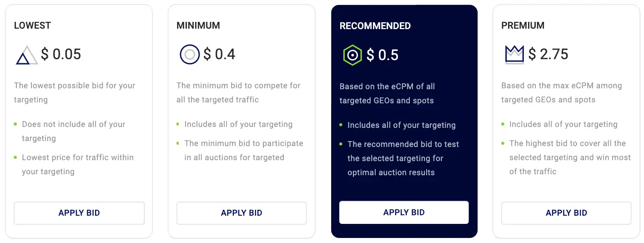
Task: Select the RECOMMENDED card heading
Action: point(375,26)
